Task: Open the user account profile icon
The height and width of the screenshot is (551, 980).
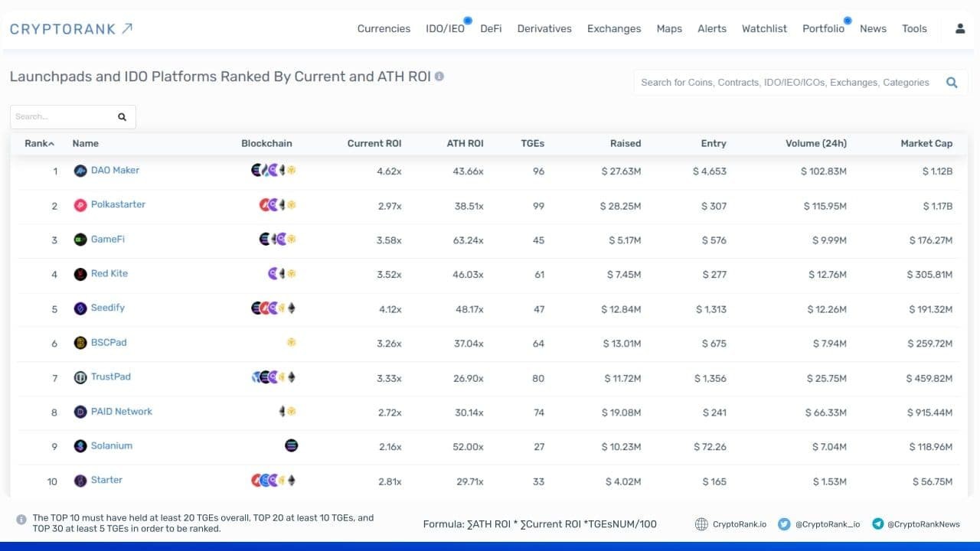Action: click(960, 28)
